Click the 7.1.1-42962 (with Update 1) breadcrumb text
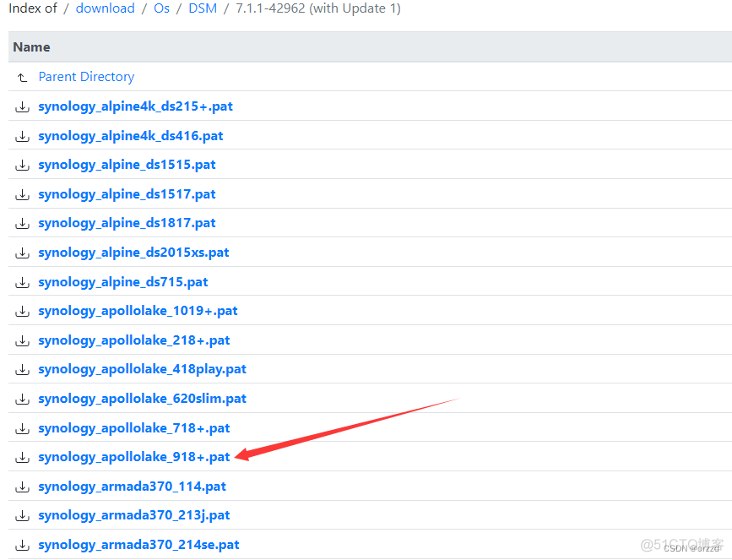Image resolution: width=732 pixels, height=560 pixels. [318, 8]
